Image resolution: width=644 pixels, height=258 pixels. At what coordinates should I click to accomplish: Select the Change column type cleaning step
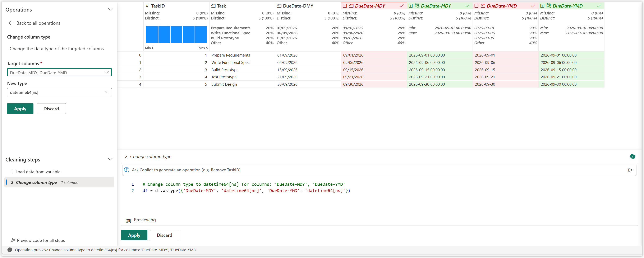coord(60,182)
